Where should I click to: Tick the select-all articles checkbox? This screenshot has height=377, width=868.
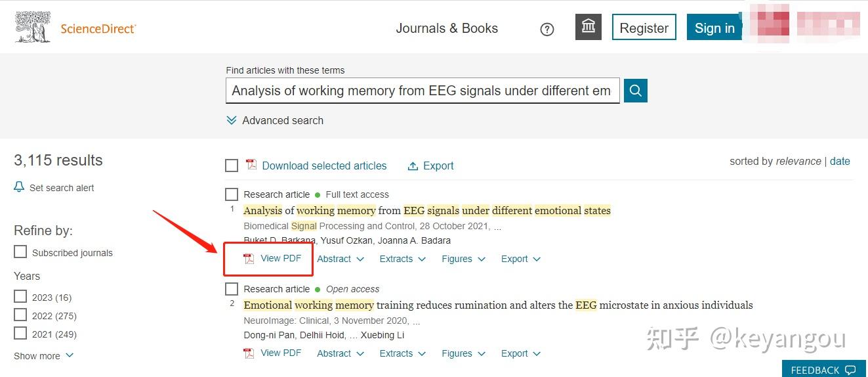pyautogui.click(x=232, y=166)
